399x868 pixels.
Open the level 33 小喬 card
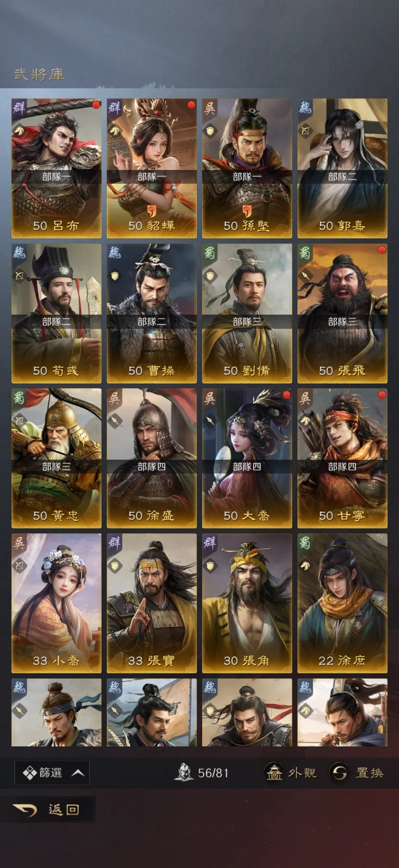[56, 603]
